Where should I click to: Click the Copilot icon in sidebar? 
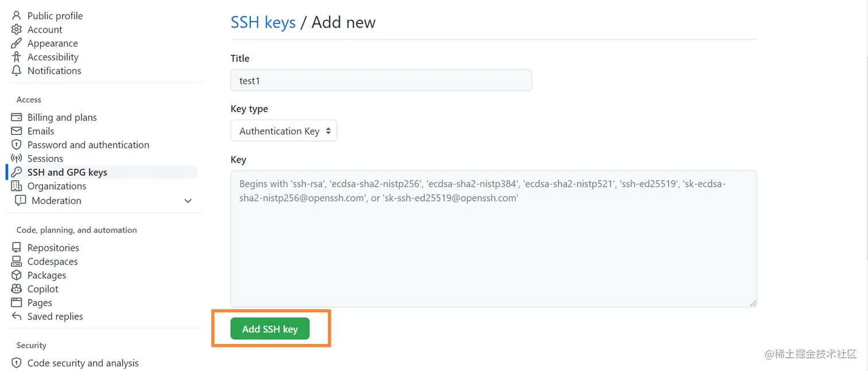(17, 289)
